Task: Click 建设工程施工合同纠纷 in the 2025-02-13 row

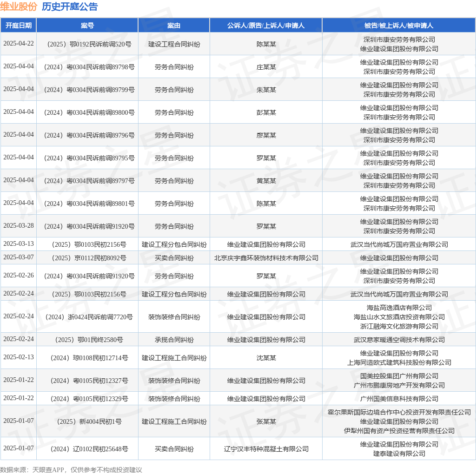Action: (x=174, y=358)
